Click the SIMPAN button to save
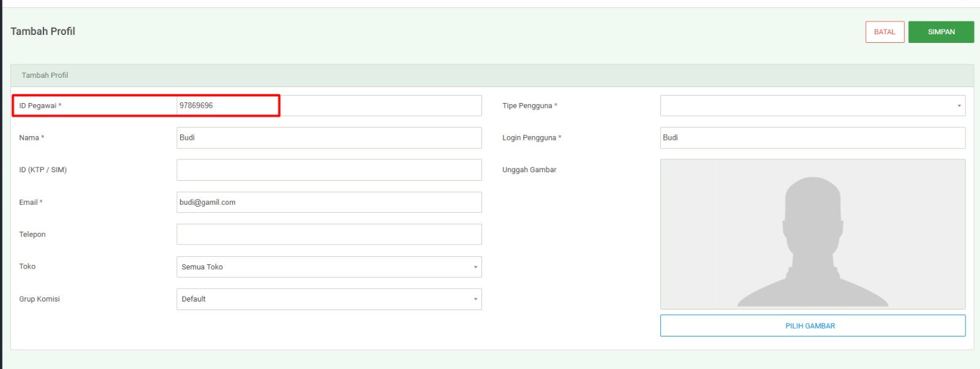Screen dimensions: 980x369 pyautogui.click(x=941, y=32)
